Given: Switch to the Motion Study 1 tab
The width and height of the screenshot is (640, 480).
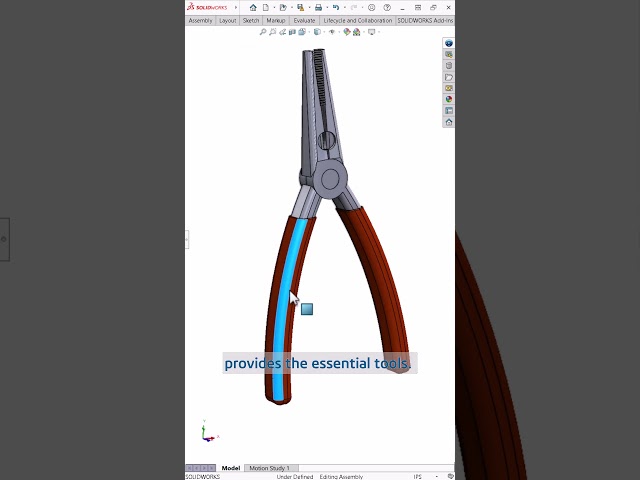Looking at the screenshot, I should [x=269, y=468].
